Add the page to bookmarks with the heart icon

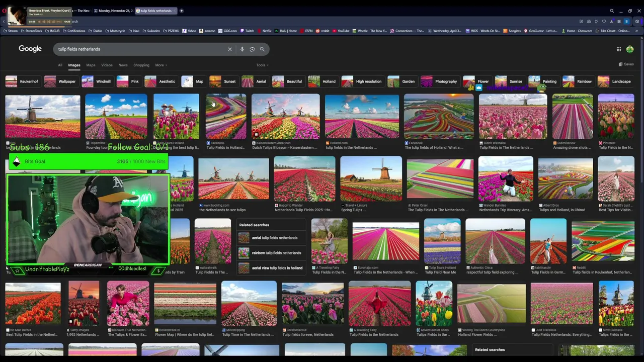click(x=604, y=21)
